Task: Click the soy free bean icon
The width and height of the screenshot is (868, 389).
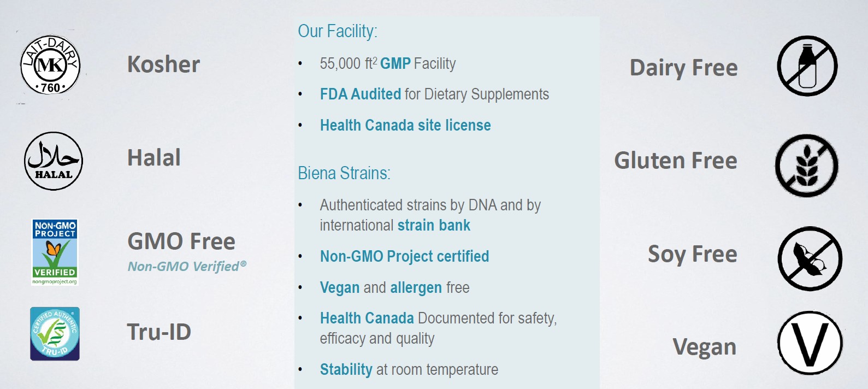Action: click(810, 259)
